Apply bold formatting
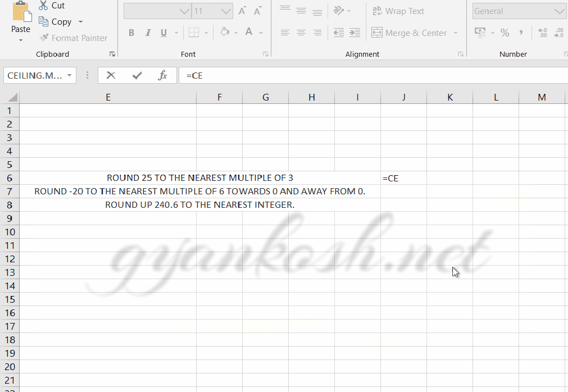Viewport: 568px width, 392px height. (131, 33)
